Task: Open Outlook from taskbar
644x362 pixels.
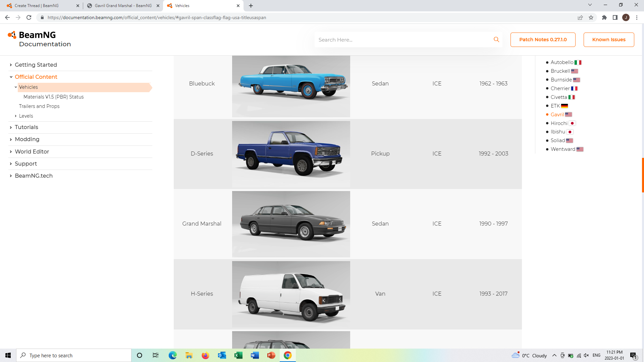Action: pyautogui.click(x=222, y=355)
